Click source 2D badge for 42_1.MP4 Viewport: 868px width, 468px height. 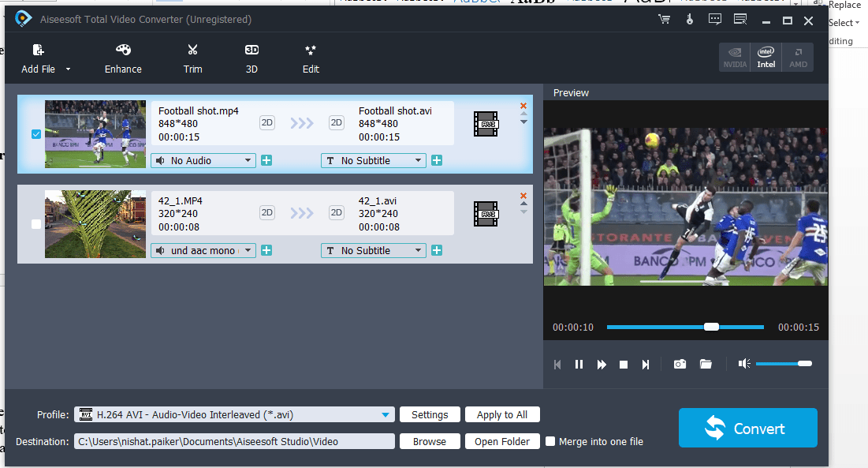click(x=266, y=212)
